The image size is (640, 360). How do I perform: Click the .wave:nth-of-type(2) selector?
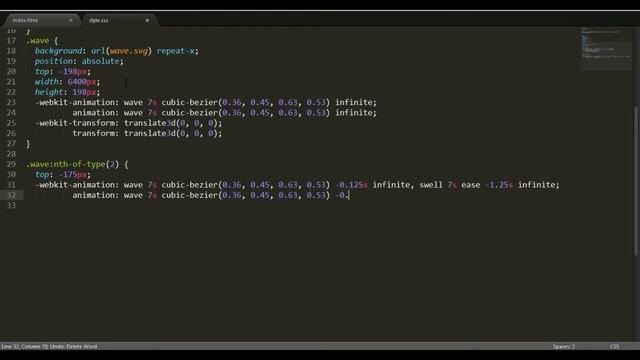click(72, 164)
